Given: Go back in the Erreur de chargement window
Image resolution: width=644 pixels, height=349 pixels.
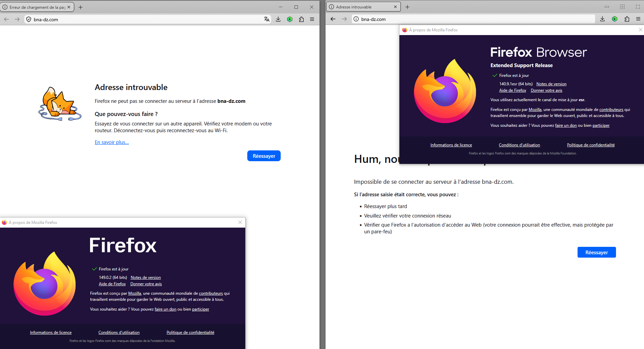Looking at the screenshot, I should click(x=6, y=20).
